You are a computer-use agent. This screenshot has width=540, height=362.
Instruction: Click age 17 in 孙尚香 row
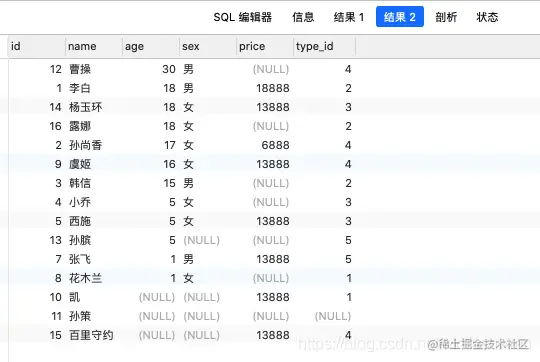coord(170,145)
